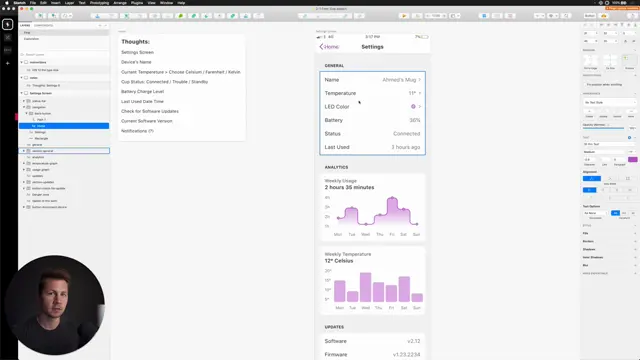Viewport: 640px width, 360px height.
Task: Click 'Battery Charge Level' note line
Action: tap(142, 91)
